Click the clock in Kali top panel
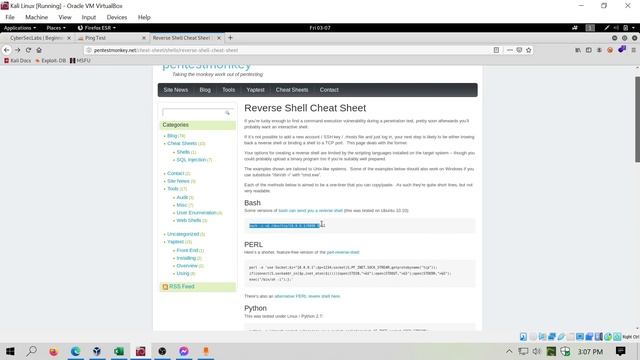The width and height of the screenshot is (640, 360). pos(320,28)
